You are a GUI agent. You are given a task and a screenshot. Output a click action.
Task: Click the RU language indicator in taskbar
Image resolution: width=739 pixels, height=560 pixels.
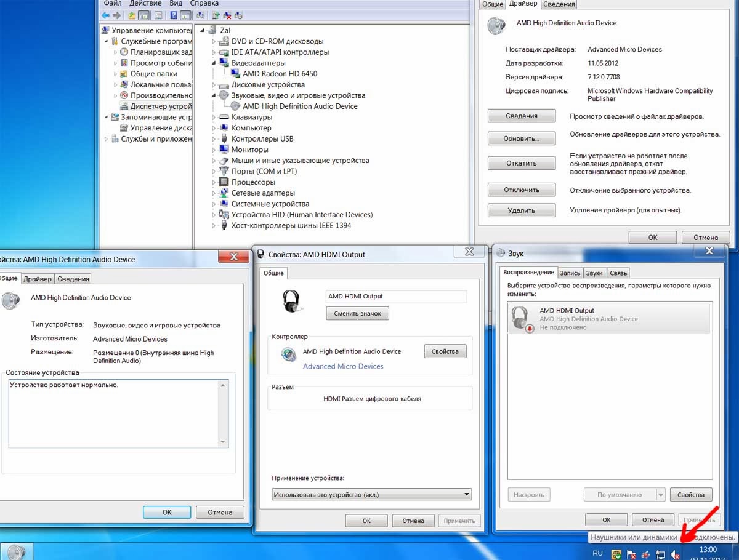(x=597, y=553)
